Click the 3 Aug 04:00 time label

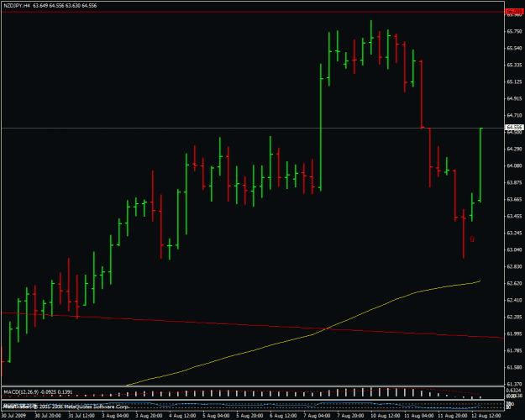tap(115, 416)
